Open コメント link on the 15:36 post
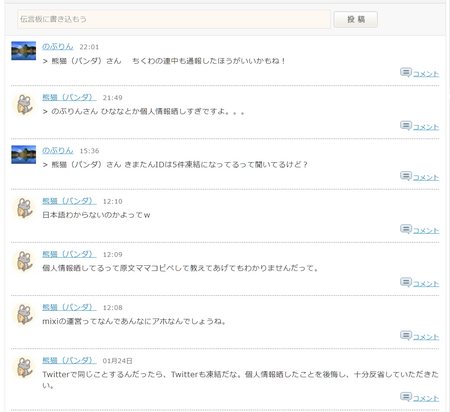This screenshot has height=412, width=450. (x=426, y=177)
